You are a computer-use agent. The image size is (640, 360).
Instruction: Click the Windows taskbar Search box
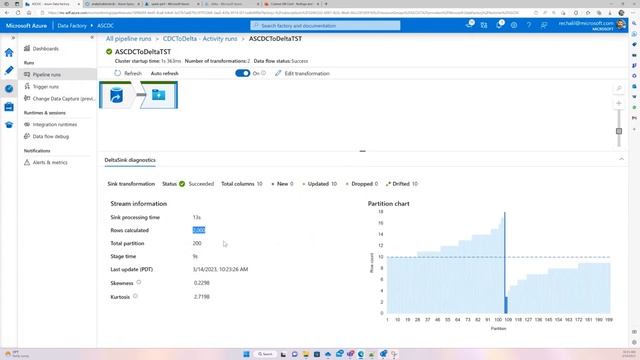(x=264, y=354)
